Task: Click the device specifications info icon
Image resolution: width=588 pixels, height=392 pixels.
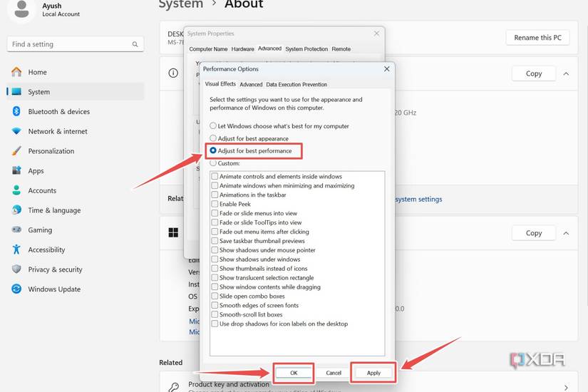Action: click(x=173, y=73)
